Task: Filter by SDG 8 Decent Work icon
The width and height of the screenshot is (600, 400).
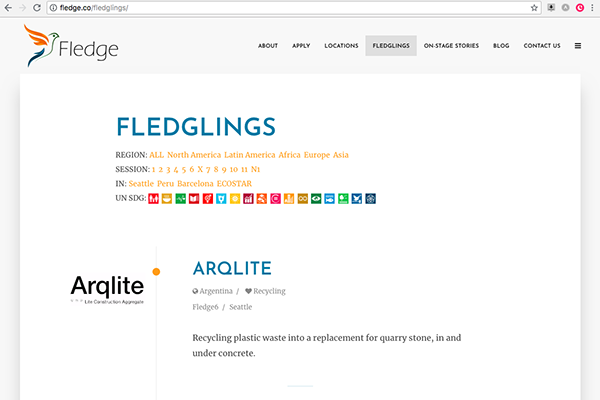Action: [x=248, y=199]
